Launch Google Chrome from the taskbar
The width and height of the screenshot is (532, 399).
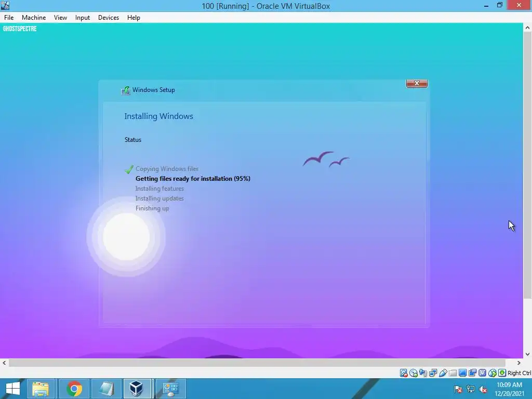pos(74,389)
